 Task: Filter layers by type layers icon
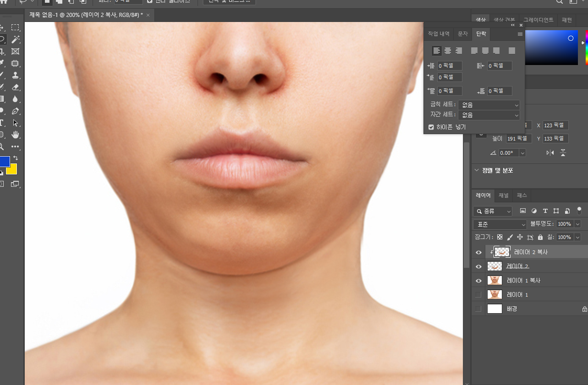click(545, 211)
